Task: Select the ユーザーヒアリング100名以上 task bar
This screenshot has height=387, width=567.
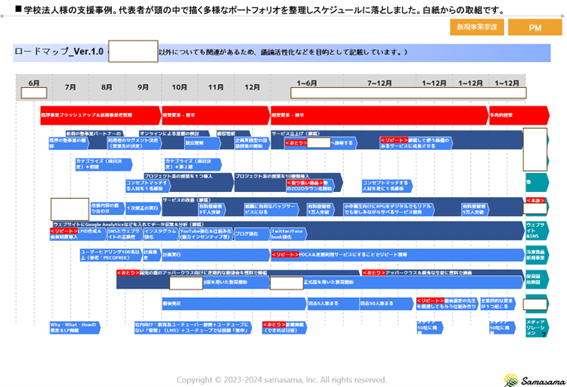Action: pos(111,255)
